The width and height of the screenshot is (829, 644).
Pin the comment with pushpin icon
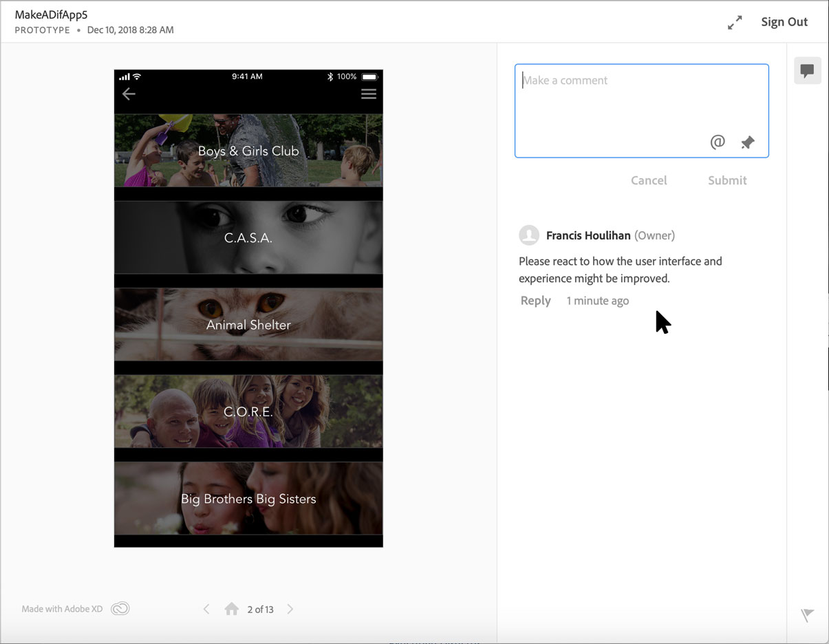(747, 142)
